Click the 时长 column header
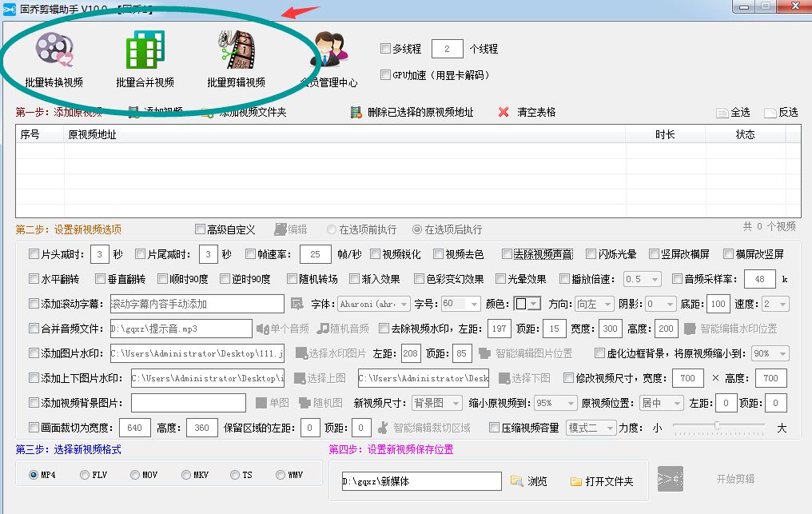The width and height of the screenshot is (812, 514). point(666,135)
